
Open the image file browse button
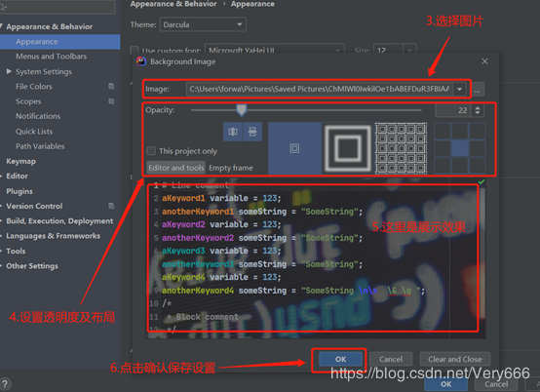(x=477, y=90)
